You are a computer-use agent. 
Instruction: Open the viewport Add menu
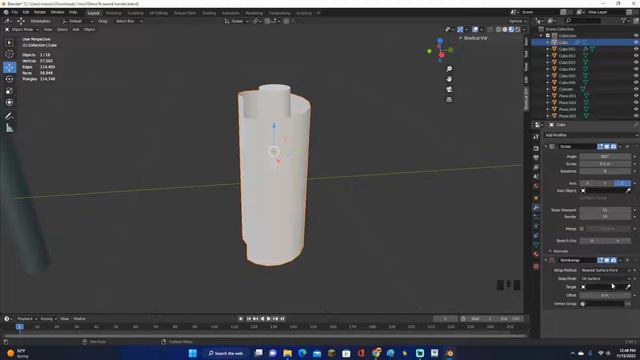[x=76, y=29]
